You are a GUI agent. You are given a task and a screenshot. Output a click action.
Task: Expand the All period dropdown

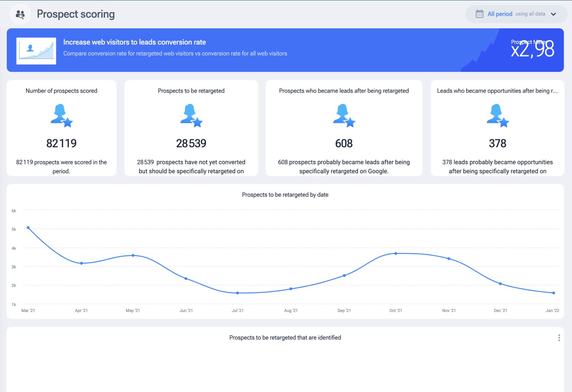(500, 14)
